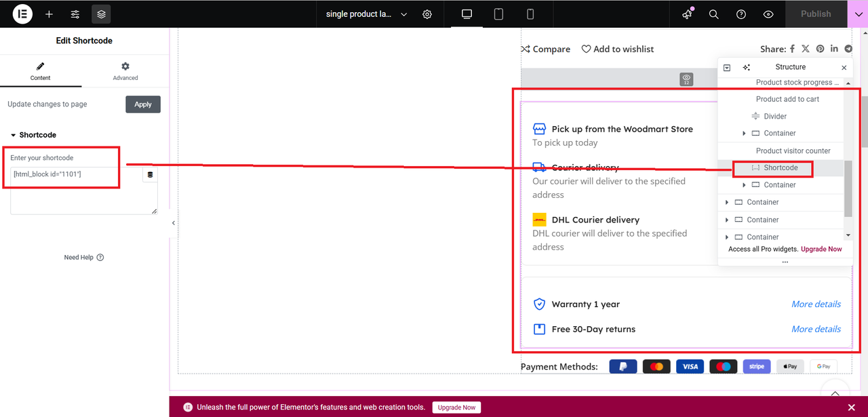The width and height of the screenshot is (868, 417).
Task: Click DHL Courier delivery heading
Action: [595, 220]
